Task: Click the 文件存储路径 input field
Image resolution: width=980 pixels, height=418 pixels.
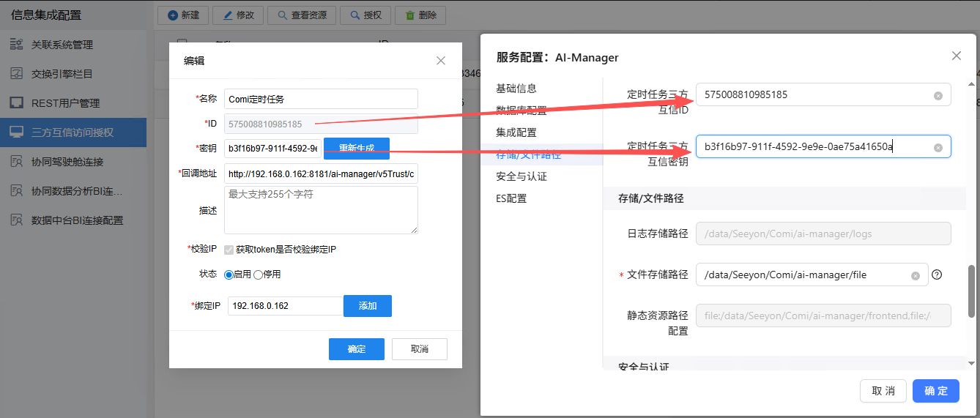Action: click(x=812, y=275)
